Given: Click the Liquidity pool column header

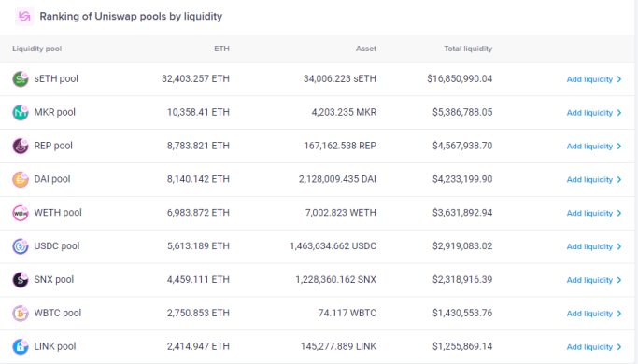Looking at the screenshot, I should (x=37, y=49).
